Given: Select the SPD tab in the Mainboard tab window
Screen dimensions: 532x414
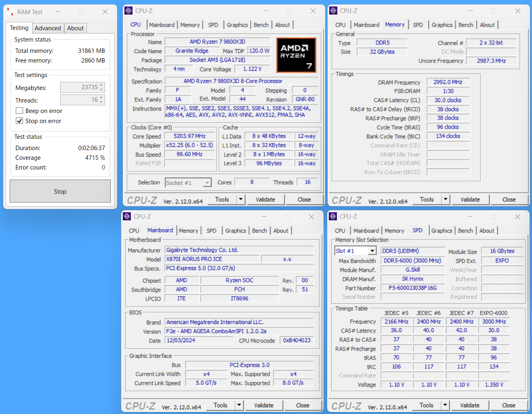Looking at the screenshot, I should (x=211, y=231).
